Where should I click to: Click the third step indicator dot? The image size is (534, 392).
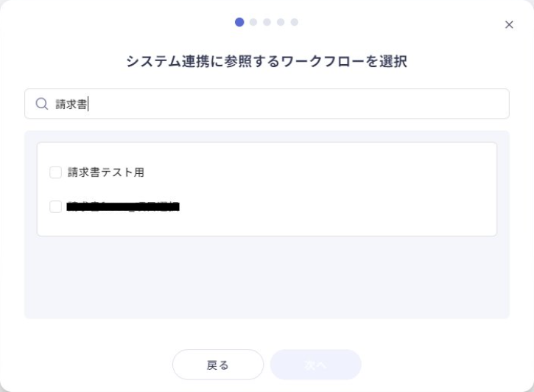[267, 22]
